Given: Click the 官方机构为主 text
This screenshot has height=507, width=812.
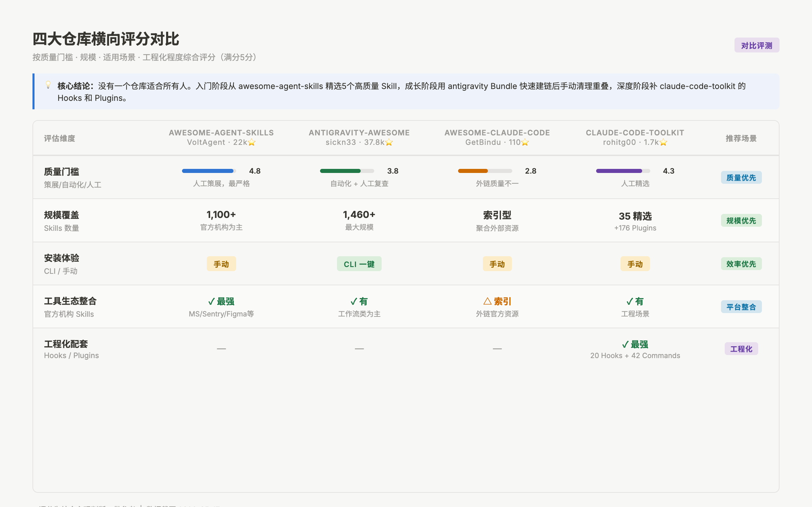Looking at the screenshot, I should (221, 227).
